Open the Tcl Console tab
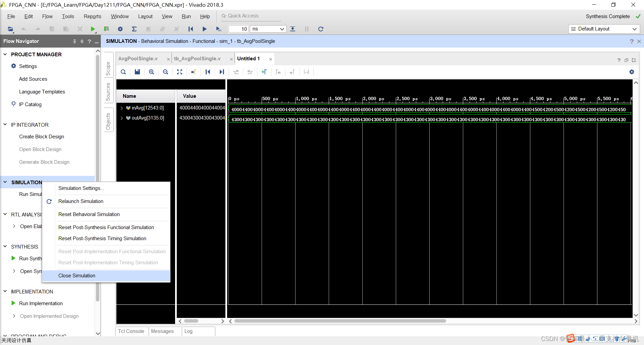The width and height of the screenshot is (644, 345). 131,331
